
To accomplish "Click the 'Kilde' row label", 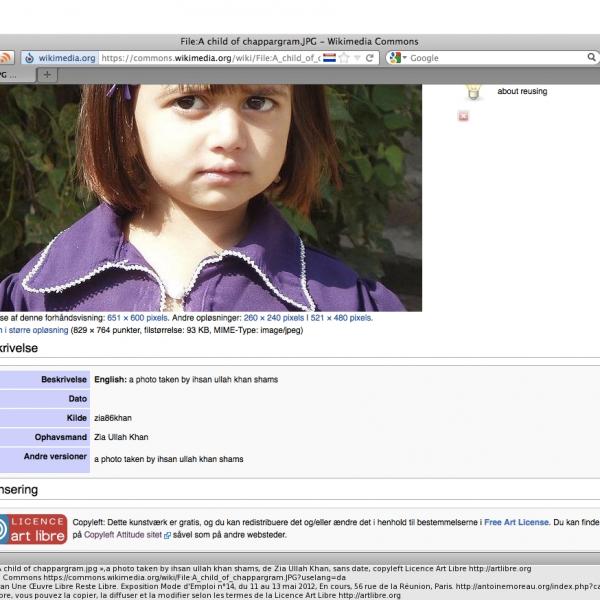I will (77, 418).
